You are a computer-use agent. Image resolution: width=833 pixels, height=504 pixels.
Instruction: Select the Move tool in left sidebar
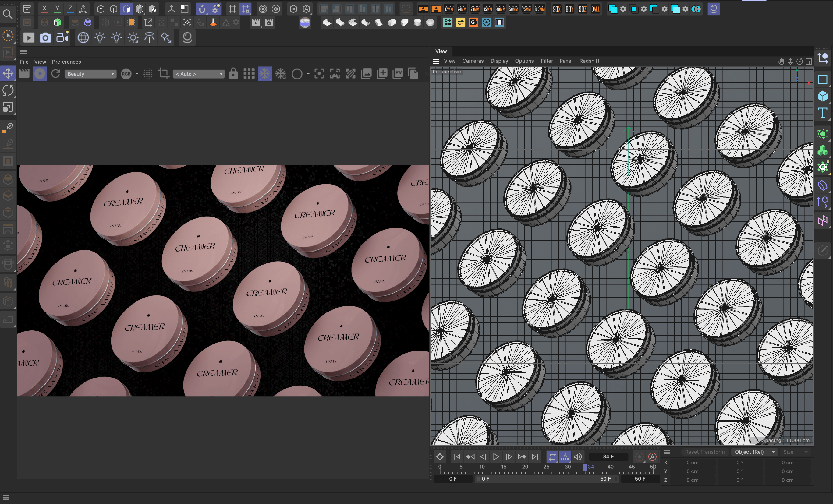point(8,73)
